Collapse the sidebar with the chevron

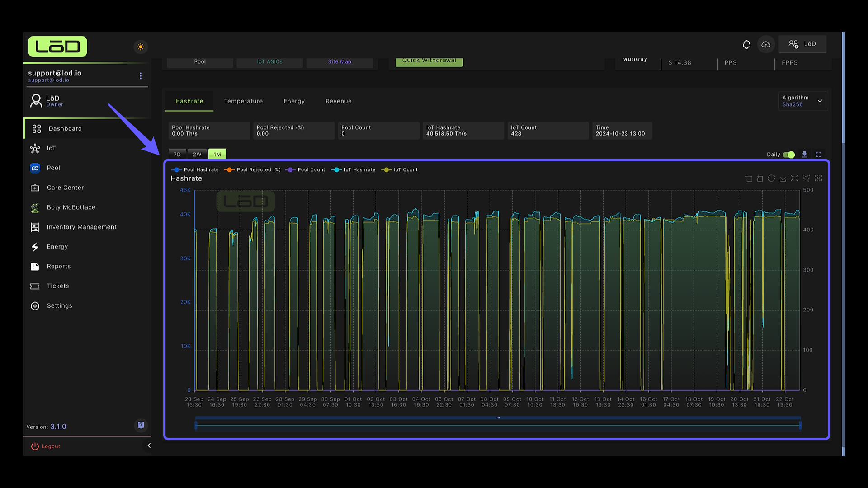pyautogui.click(x=149, y=446)
